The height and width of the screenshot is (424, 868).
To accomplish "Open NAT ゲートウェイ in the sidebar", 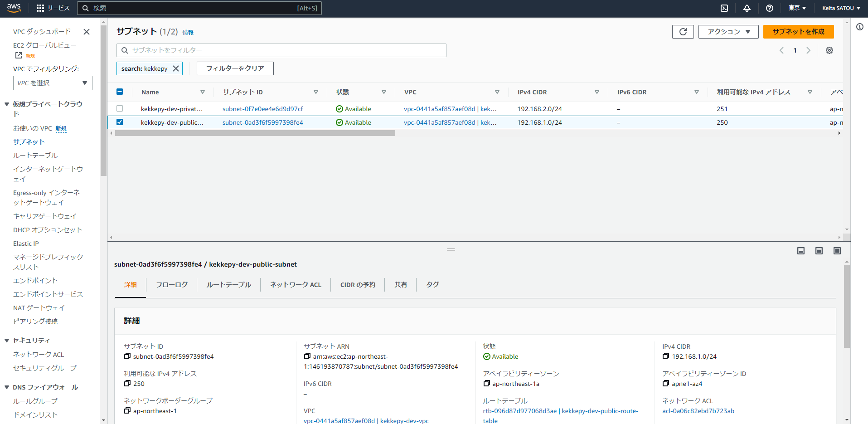I will click(x=39, y=308).
